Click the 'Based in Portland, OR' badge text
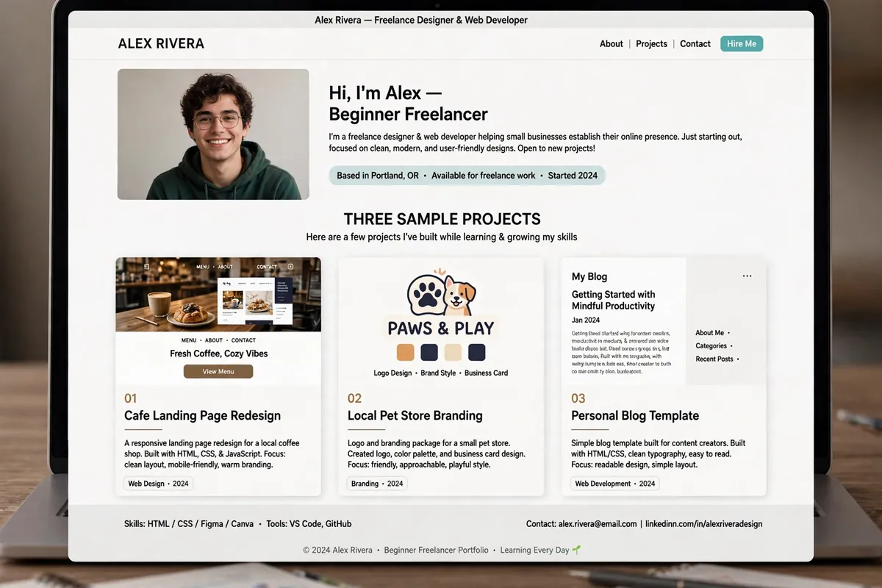Viewport: 882px width, 588px height. tap(378, 176)
